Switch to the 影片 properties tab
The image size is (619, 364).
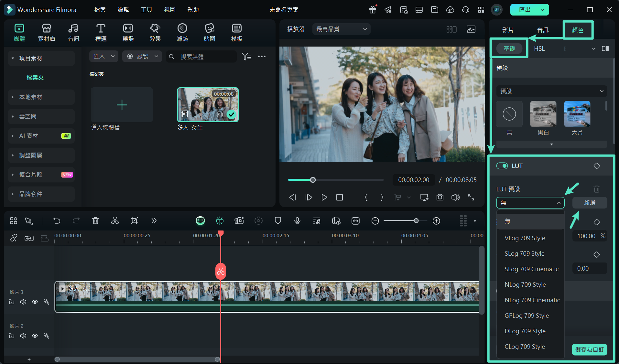tap(507, 30)
